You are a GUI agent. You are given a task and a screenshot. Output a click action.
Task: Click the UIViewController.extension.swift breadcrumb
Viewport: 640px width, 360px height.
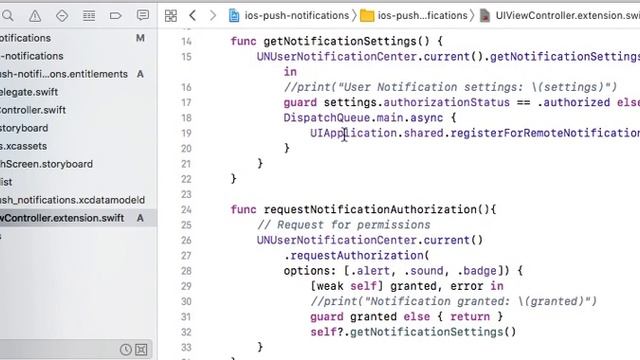click(x=560, y=16)
